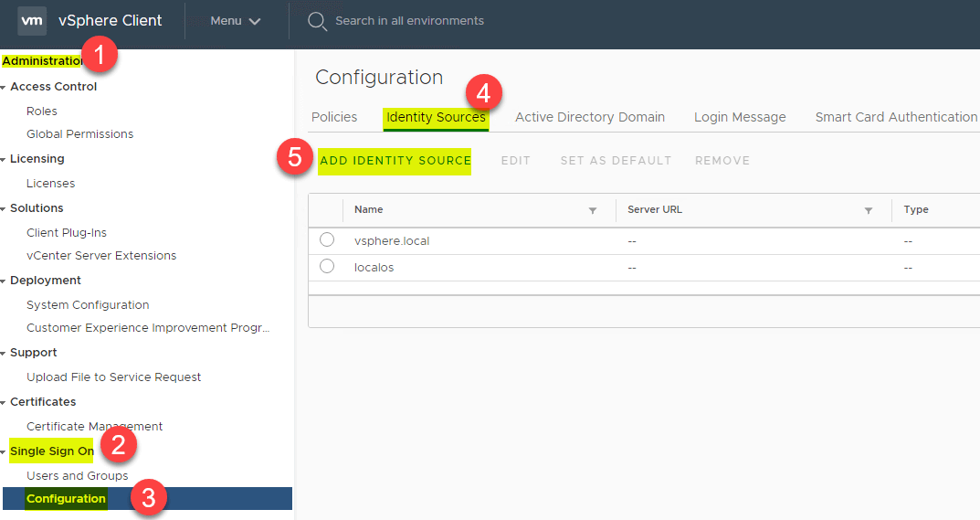This screenshot has height=520, width=980.
Task: Click the VMware vm logo icon
Action: pyautogui.click(x=32, y=21)
